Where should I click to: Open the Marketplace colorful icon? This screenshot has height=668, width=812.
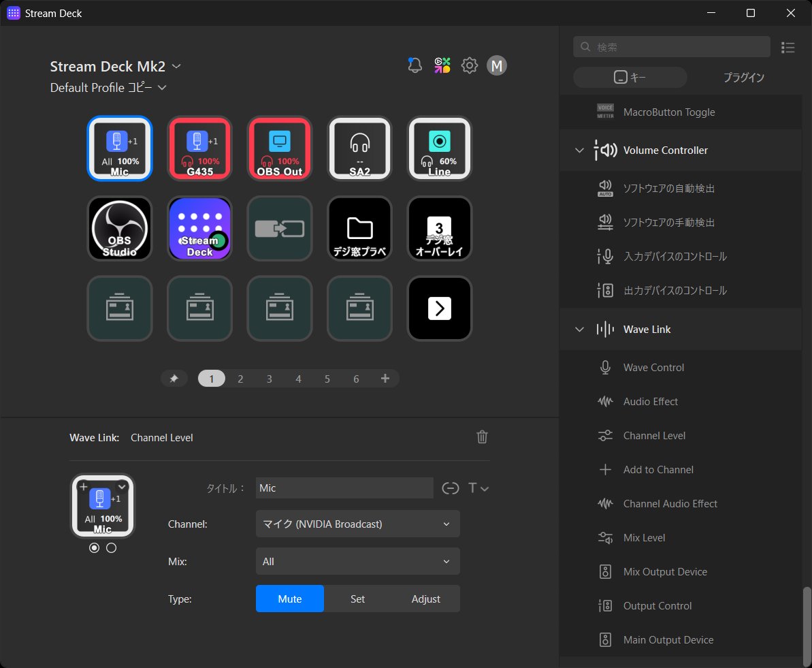click(442, 65)
